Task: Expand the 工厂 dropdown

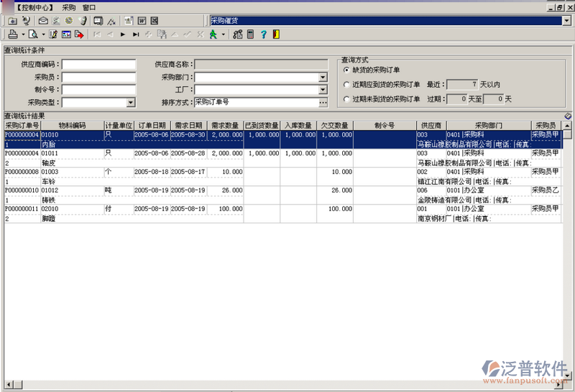Action: [x=323, y=90]
